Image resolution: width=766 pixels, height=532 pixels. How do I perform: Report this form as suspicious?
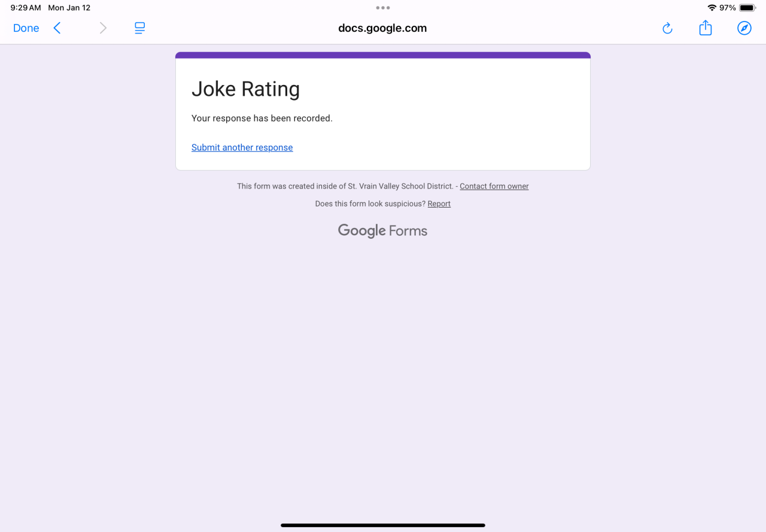click(x=439, y=204)
